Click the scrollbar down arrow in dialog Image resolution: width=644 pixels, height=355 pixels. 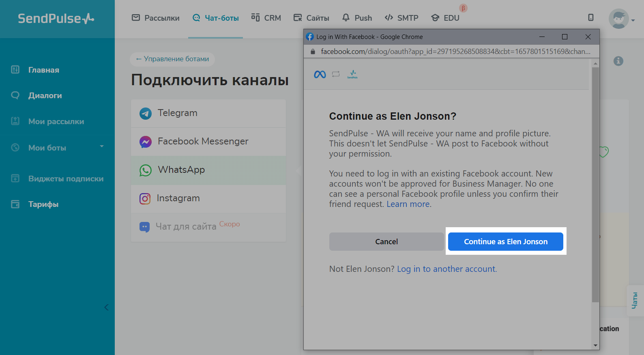pos(595,346)
